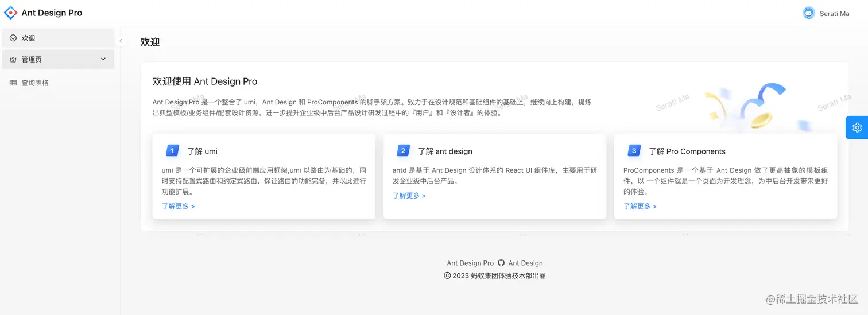Image resolution: width=868 pixels, height=315 pixels.
Task: Click the smiley icon beside 欢迎 in the sidebar
Action: pos(13,38)
